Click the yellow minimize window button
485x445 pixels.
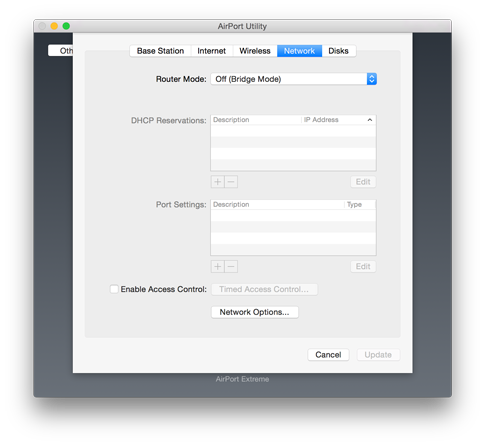click(54, 26)
